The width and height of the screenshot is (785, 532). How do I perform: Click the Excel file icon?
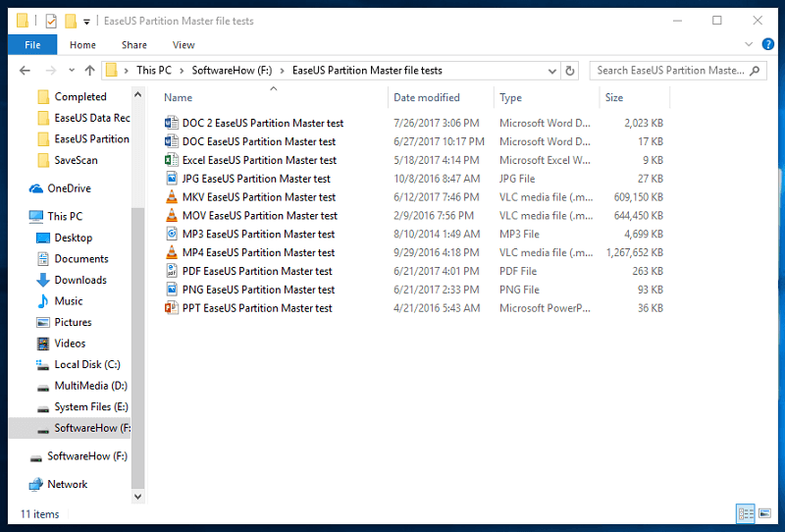pos(171,160)
